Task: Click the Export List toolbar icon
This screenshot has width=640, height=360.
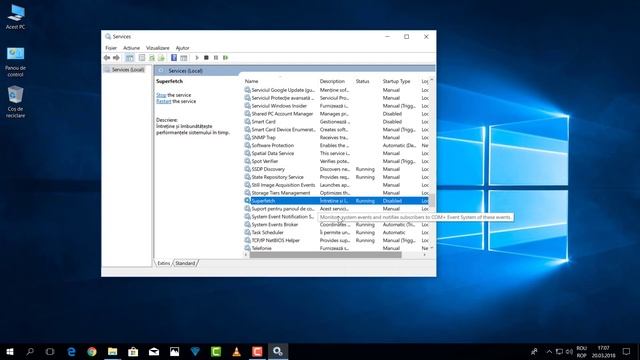Action: click(x=161, y=58)
